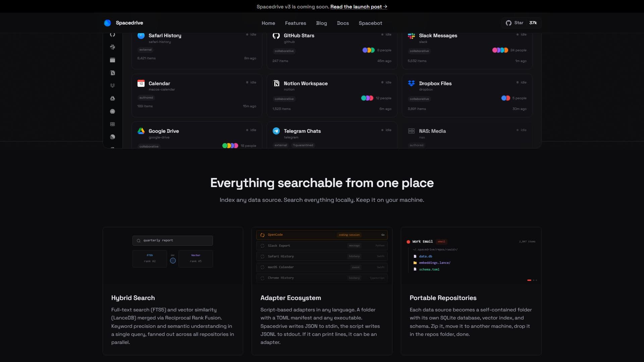Image resolution: width=644 pixels, height=362 pixels.
Task: Select the Slack icon in the sidebar
Action: [x=112, y=47]
